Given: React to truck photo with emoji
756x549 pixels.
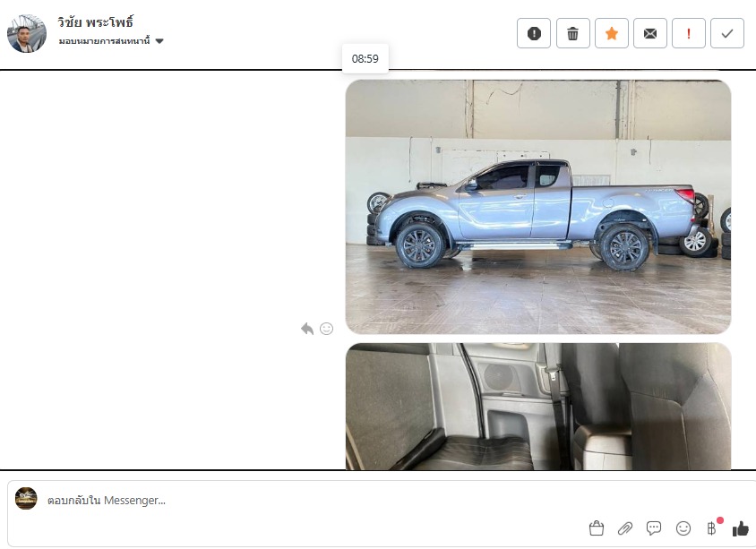Looking at the screenshot, I should tap(326, 329).
